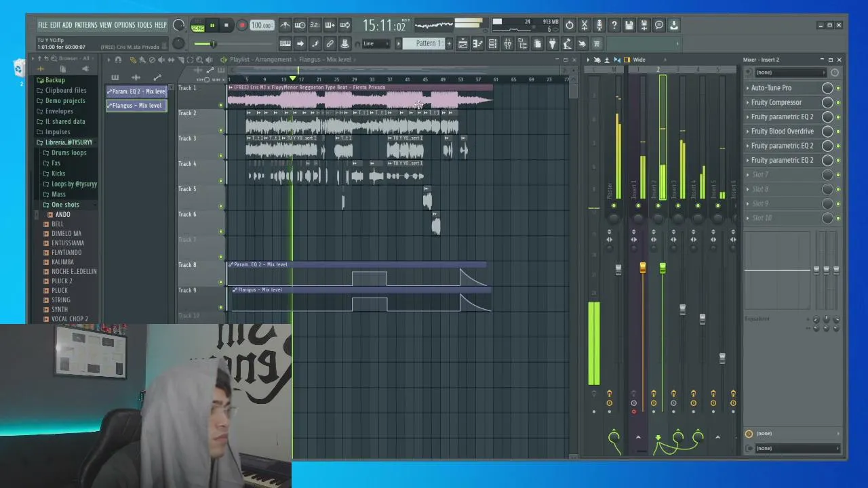The height and width of the screenshot is (488, 868).
Task: Mute playlist Track 1
Action: pyautogui.click(x=221, y=105)
